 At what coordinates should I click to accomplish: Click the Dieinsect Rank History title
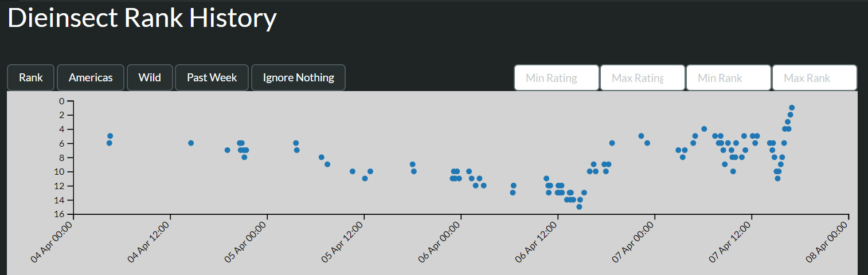(142, 19)
